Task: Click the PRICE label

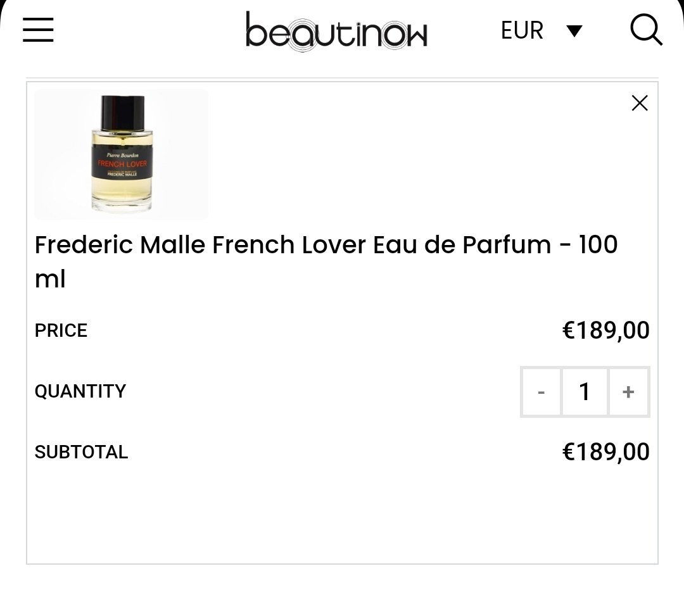Action: (61, 330)
